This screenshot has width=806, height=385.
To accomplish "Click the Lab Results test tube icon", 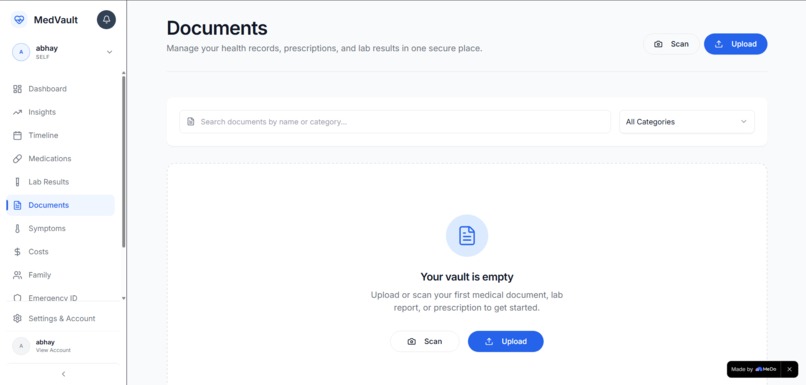I will pos(17,182).
